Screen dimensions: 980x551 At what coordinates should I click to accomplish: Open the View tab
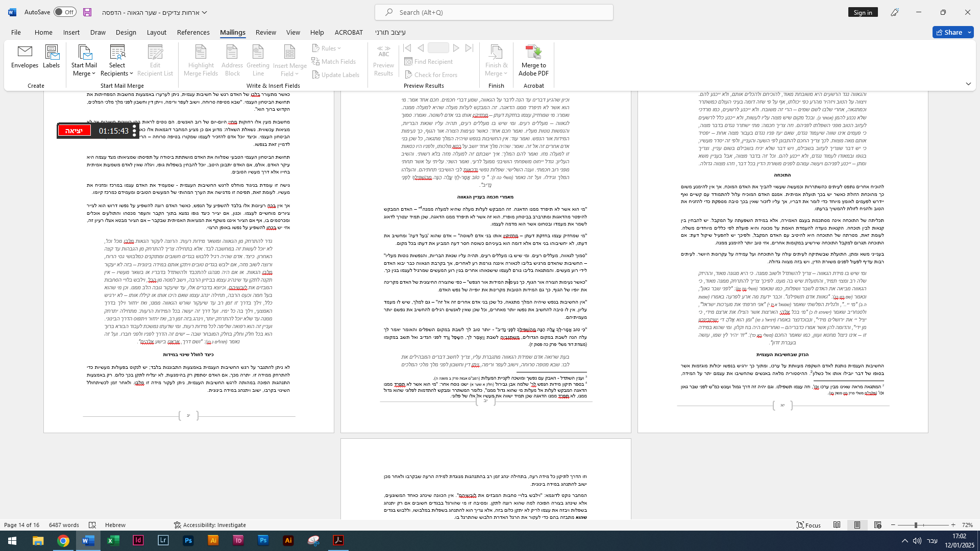293,32
